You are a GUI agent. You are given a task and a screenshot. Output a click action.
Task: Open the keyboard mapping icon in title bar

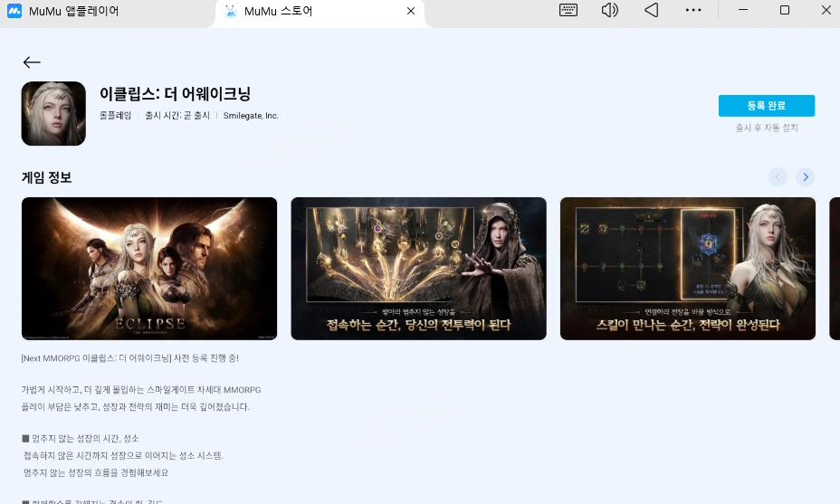568,10
